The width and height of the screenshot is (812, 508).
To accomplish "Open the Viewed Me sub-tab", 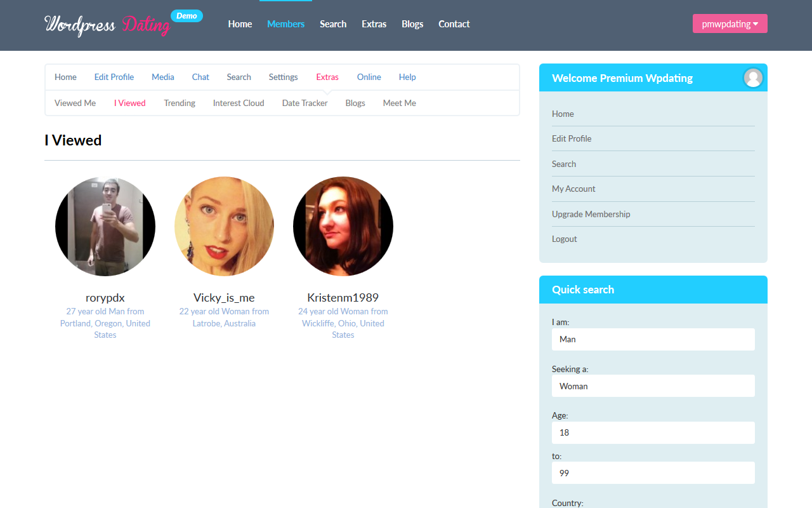I will point(75,103).
